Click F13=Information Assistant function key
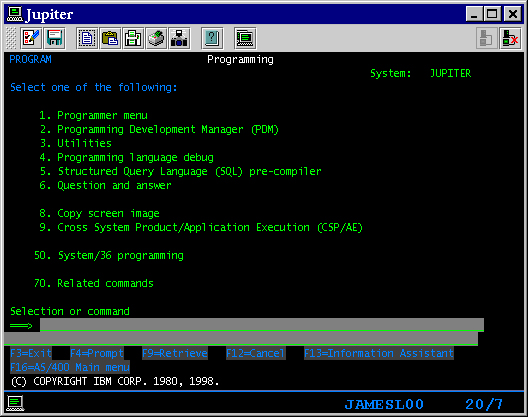The height and width of the screenshot is (417, 528). [x=379, y=353]
